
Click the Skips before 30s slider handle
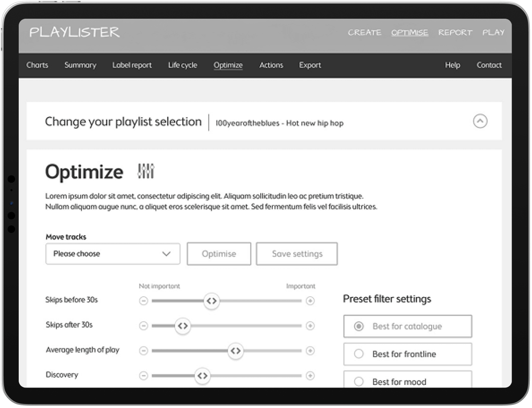(x=212, y=301)
